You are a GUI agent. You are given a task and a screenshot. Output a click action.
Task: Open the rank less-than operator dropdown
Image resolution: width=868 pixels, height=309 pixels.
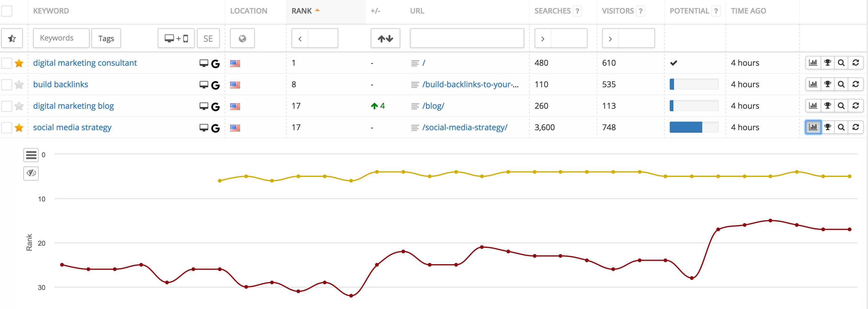pyautogui.click(x=300, y=38)
